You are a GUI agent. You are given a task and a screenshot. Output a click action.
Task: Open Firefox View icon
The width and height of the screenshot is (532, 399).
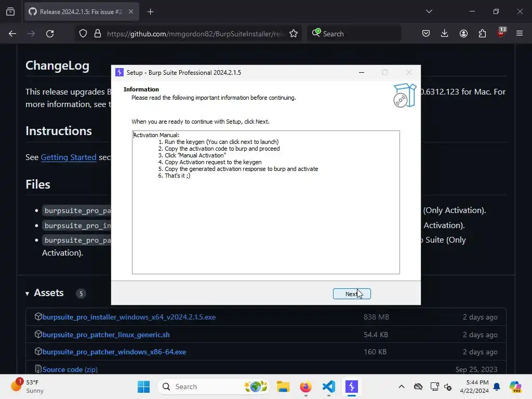pos(10,11)
